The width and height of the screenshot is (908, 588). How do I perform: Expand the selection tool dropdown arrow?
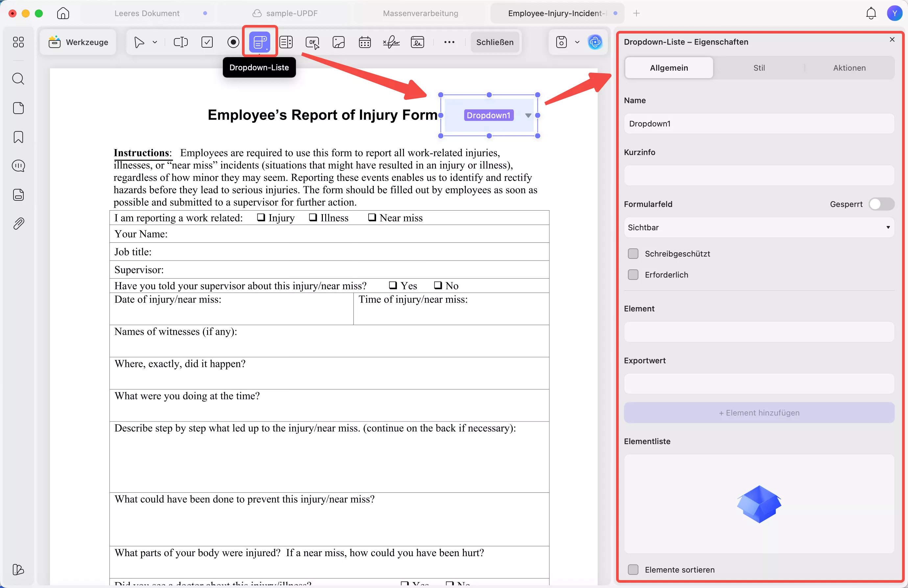155,42
